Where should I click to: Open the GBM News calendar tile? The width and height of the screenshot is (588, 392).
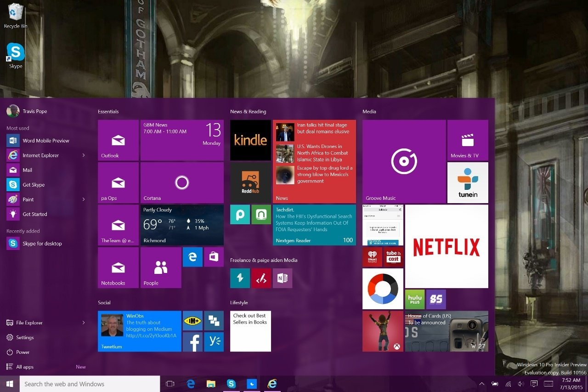pos(182,140)
